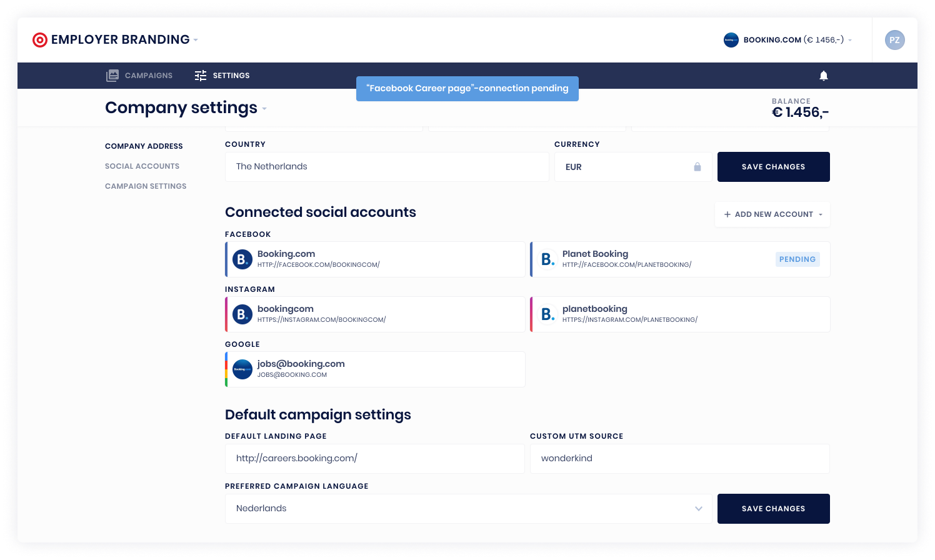Click the lock icon in Currency field
935x560 pixels.
click(697, 167)
